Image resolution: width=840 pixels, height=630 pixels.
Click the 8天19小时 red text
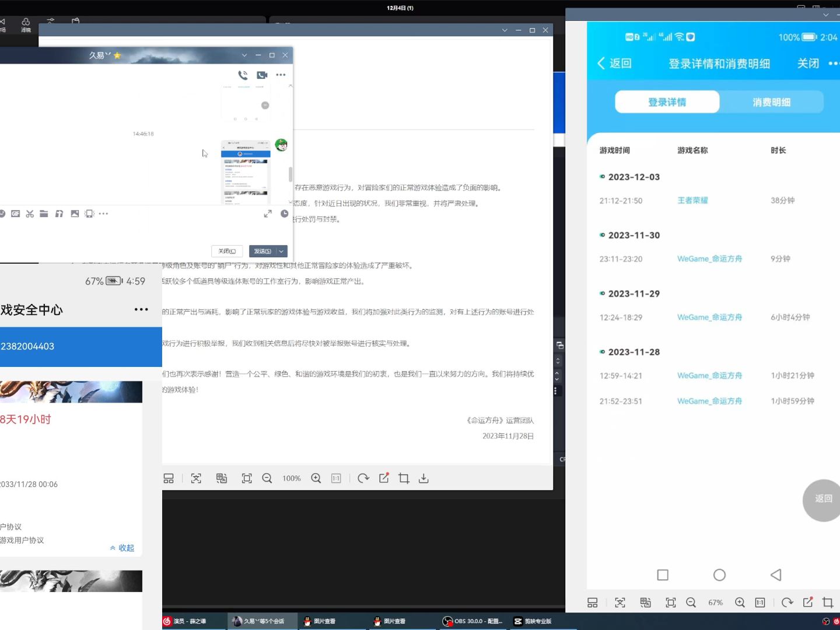tap(26, 419)
